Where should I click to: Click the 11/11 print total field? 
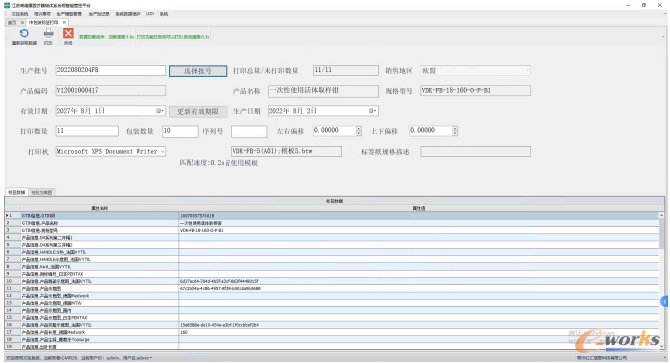click(x=345, y=70)
